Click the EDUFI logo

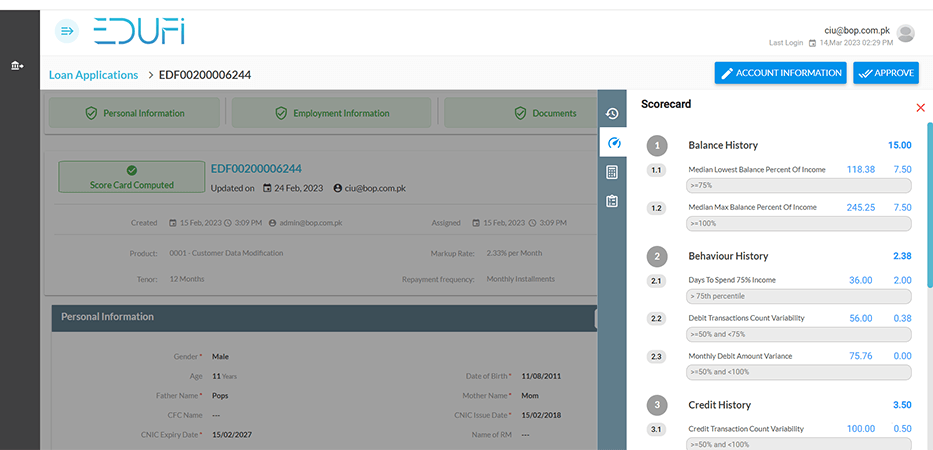coord(139,32)
